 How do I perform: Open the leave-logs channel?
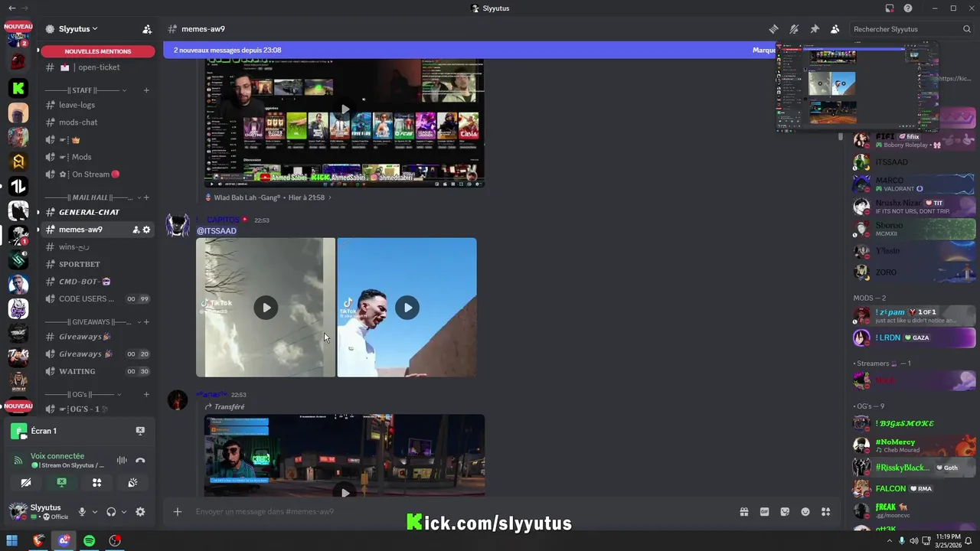(98, 105)
